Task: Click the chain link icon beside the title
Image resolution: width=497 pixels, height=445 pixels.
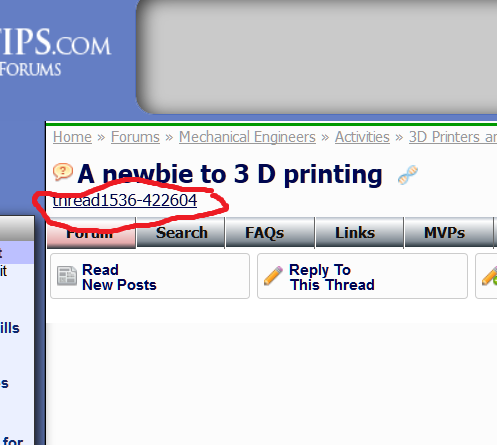Action: tap(408, 175)
